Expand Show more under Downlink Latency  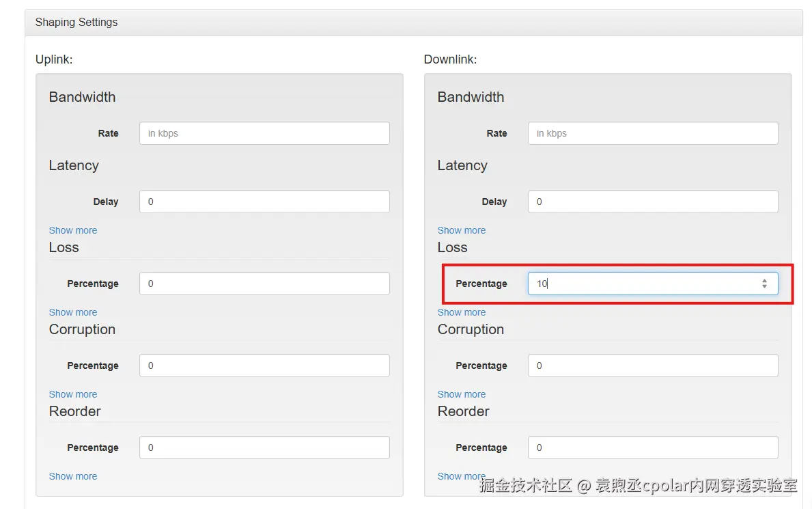point(462,230)
